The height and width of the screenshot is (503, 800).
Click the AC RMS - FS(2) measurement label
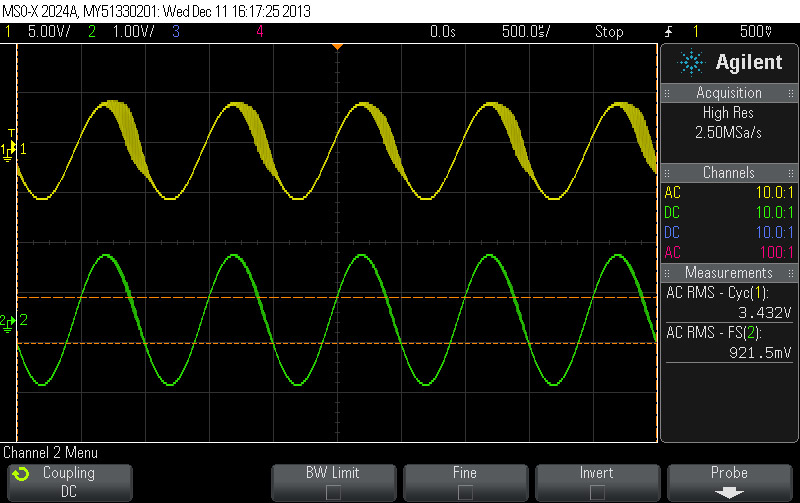click(x=714, y=333)
